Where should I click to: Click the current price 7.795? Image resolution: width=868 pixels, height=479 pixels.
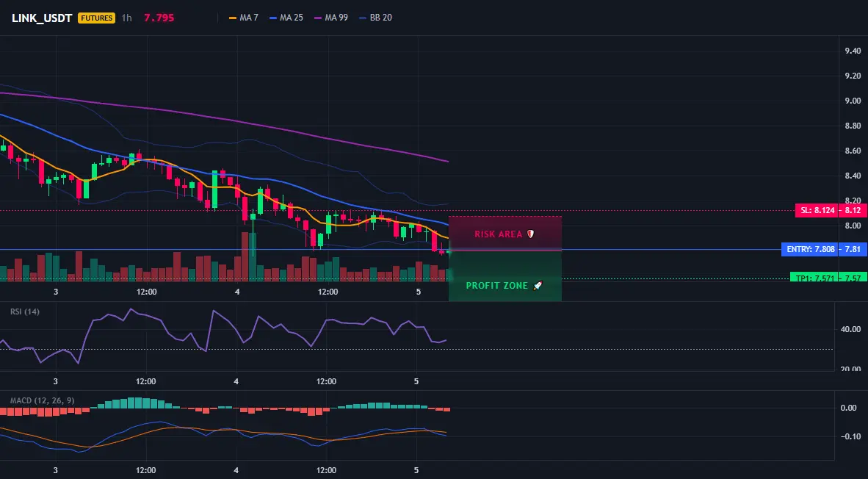159,18
